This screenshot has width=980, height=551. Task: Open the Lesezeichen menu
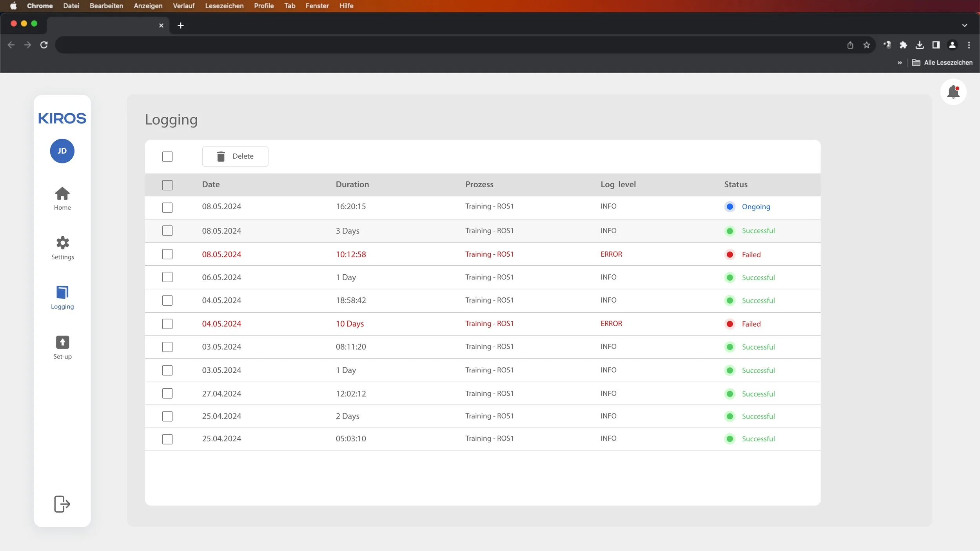click(x=224, y=6)
